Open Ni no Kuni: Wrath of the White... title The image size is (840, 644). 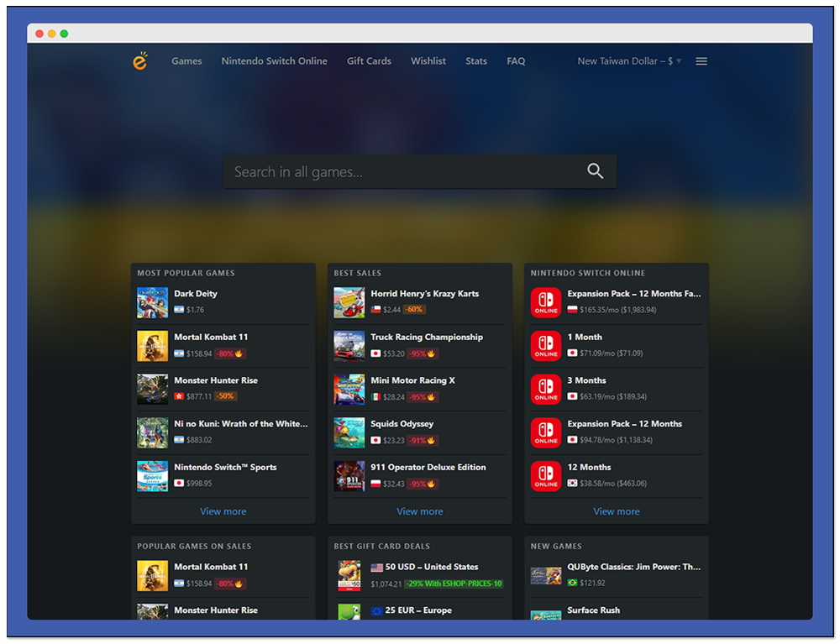240,424
